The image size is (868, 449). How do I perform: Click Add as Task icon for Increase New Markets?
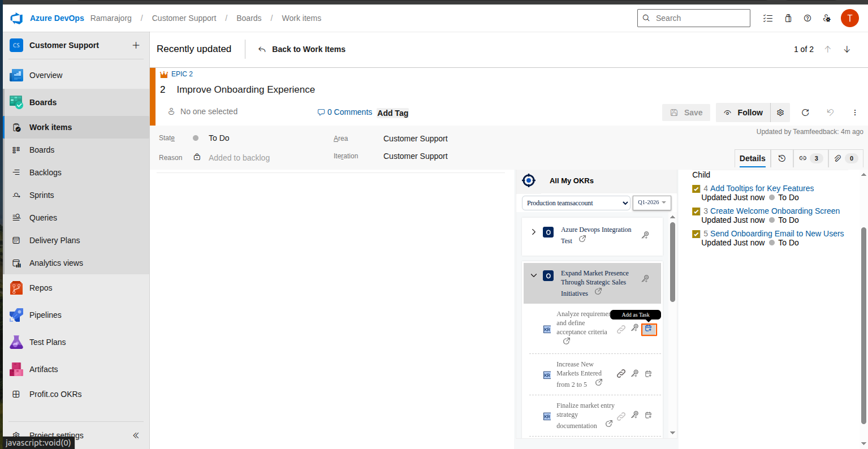tap(649, 374)
